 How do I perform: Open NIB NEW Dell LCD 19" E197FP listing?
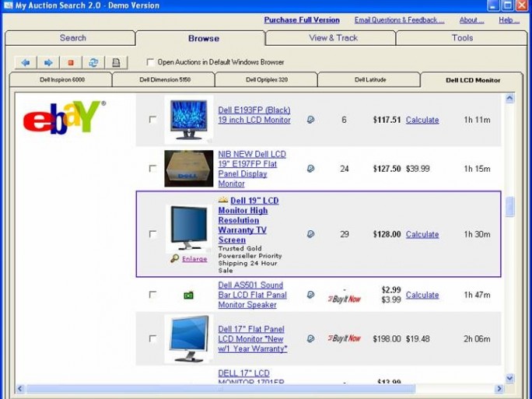[x=252, y=169]
